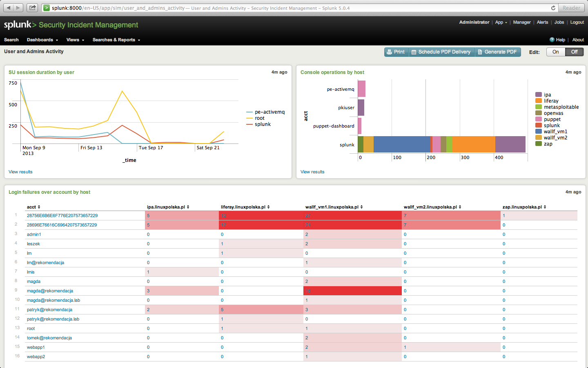Screen dimensions: 588x368
Task: Open the Help question mark icon
Action: pos(552,40)
